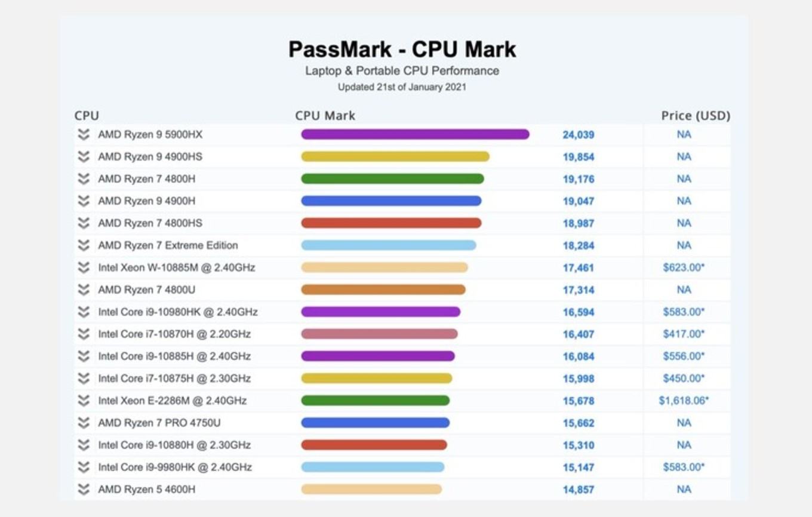Open Intel Xeon W-10885M @ 2.40GHz link
The image size is (812, 517).
pos(177,267)
